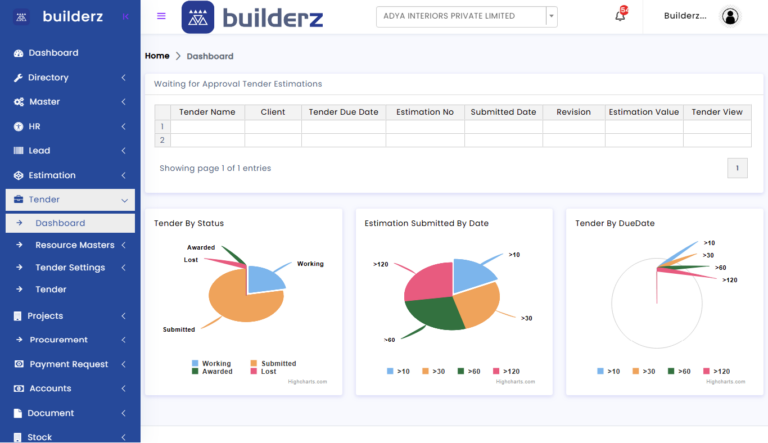
Task: Click the Dashboard breadcrumb
Action: click(x=210, y=56)
